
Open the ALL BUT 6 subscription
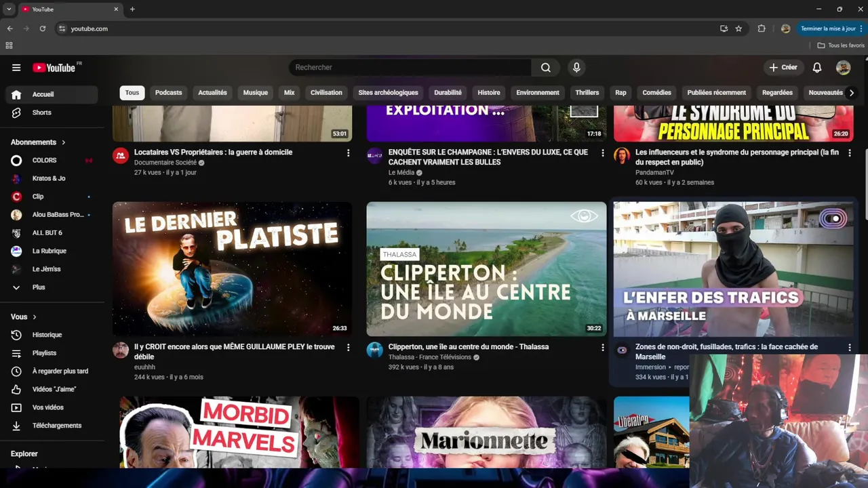tap(52, 233)
